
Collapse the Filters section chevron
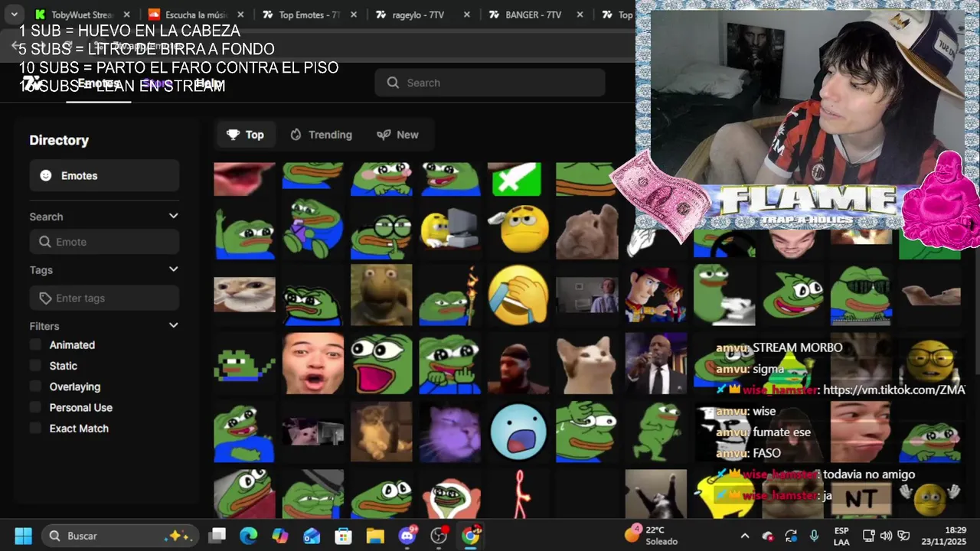pyautogui.click(x=174, y=325)
